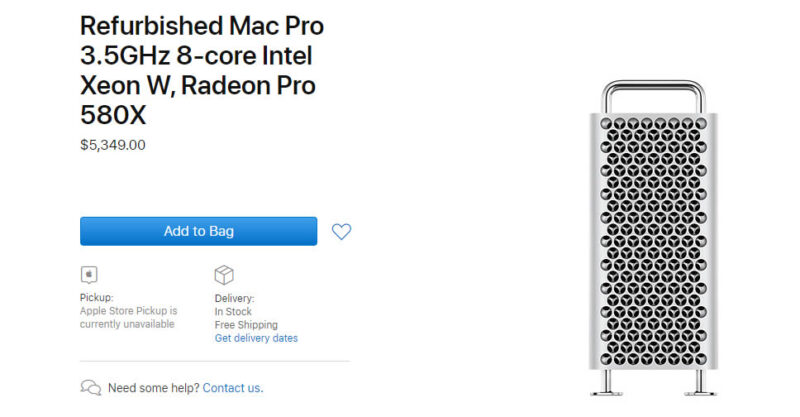This screenshot has height=417, width=800.
Task: Click the Mac Pro's right foot
Action: click(x=686, y=385)
